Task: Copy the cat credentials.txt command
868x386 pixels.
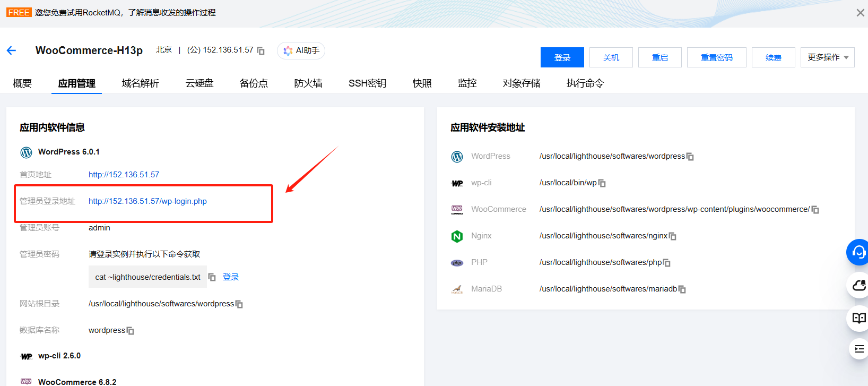Action: tap(212, 277)
